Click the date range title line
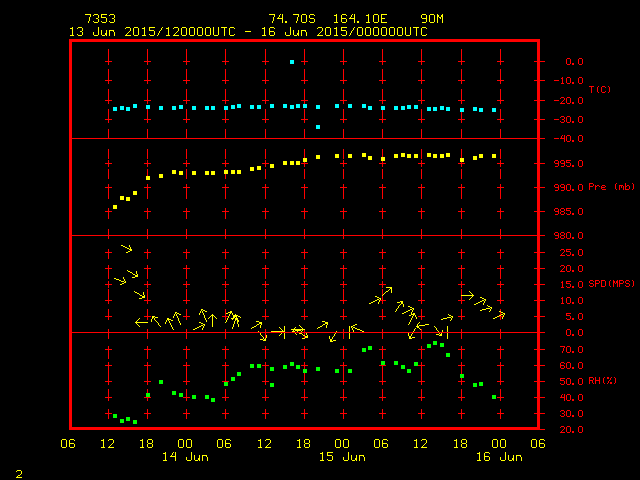Screen dimensions: 640x480 (248, 31)
